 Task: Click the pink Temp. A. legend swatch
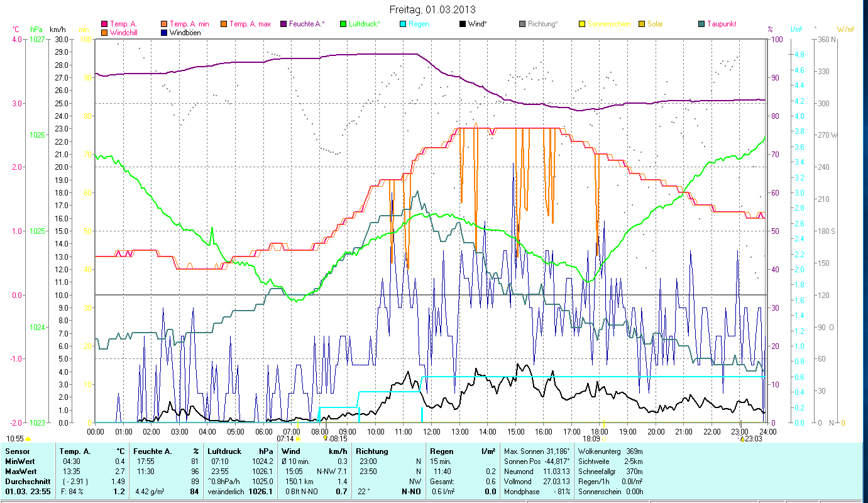tap(104, 25)
